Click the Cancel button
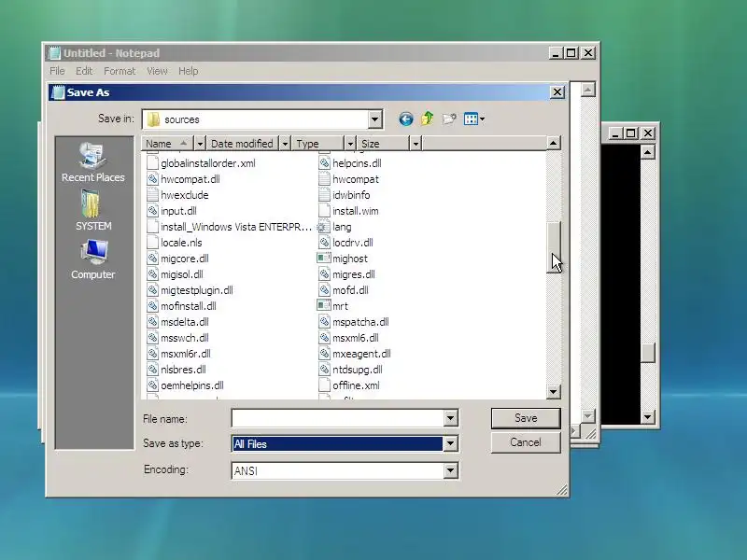Viewport: 747px width, 560px height. 526,442
